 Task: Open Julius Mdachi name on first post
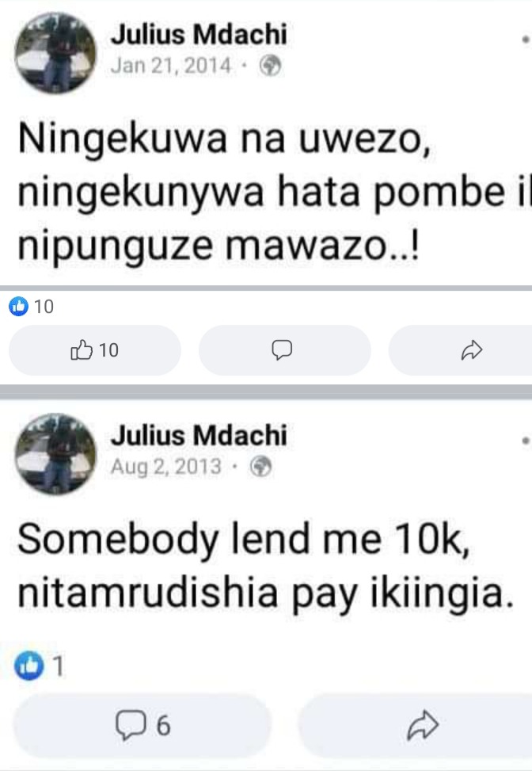[x=199, y=34]
